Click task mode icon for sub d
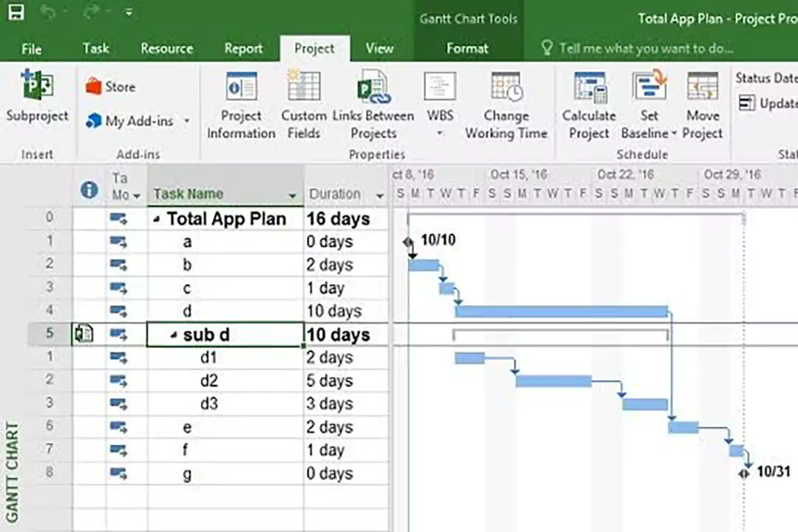798x532 pixels. 118,335
